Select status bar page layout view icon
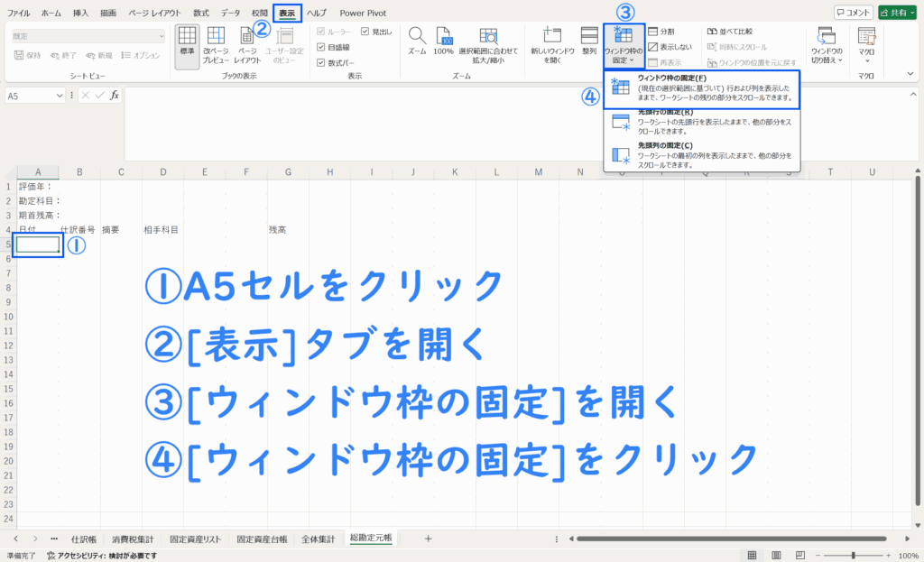924x562 pixels. (776, 556)
